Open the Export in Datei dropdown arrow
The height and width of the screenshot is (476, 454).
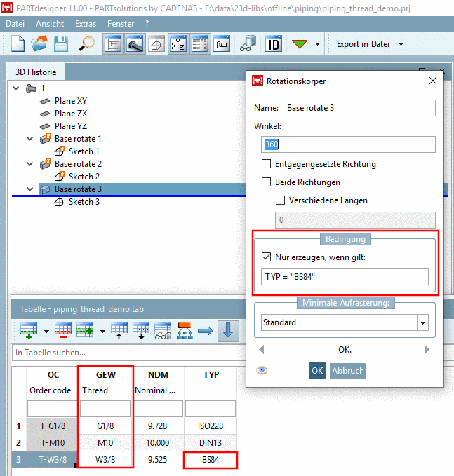[401, 44]
